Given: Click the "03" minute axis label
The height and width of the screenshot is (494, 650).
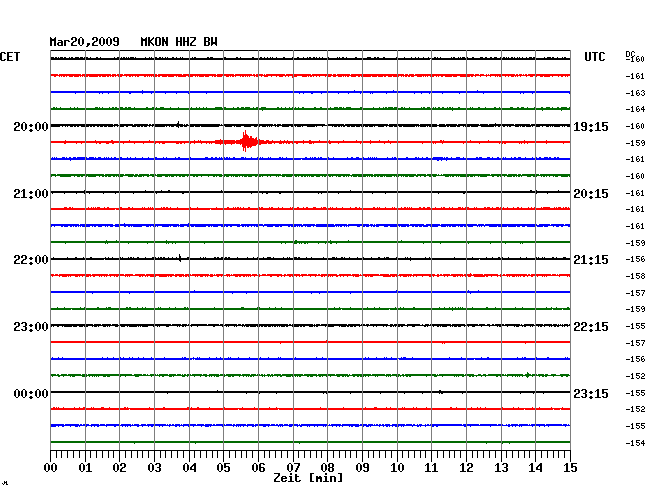Looking at the screenshot, I should pyautogui.click(x=154, y=468).
